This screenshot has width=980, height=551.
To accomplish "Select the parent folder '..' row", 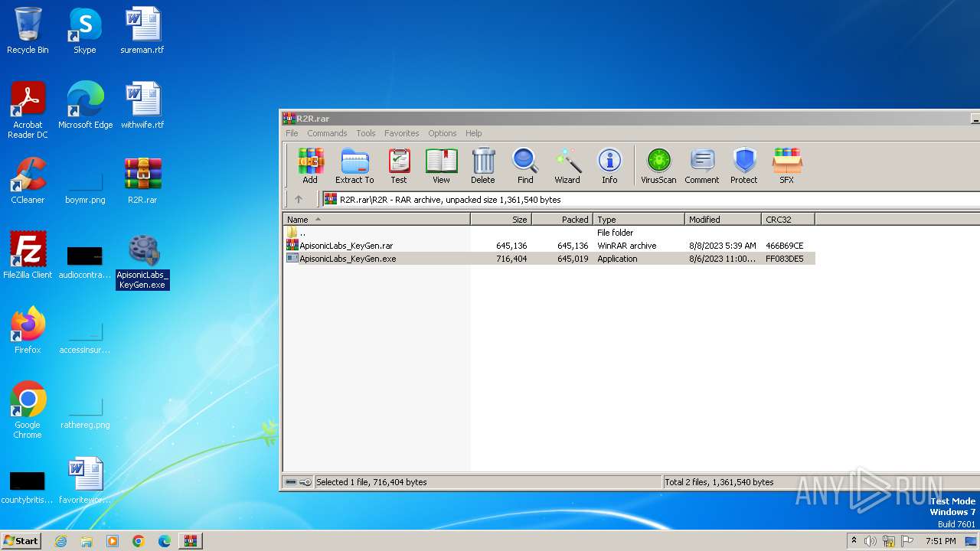I will [x=549, y=233].
